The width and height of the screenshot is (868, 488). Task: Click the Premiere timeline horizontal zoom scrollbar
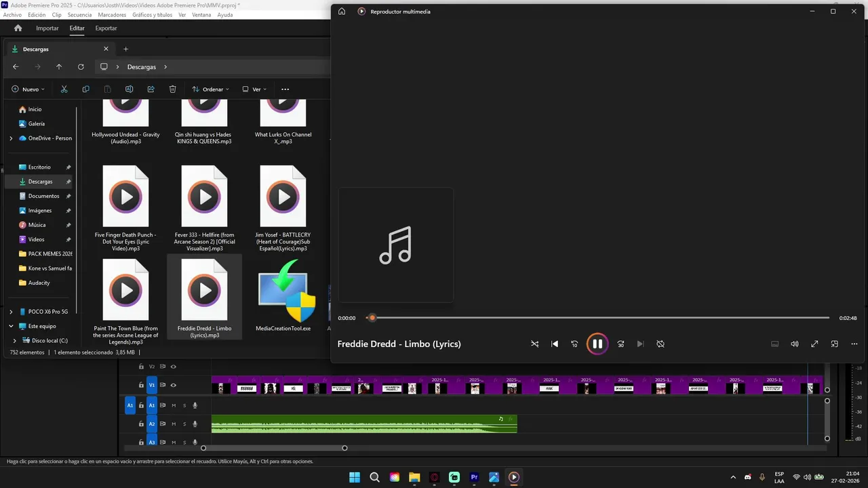click(274, 448)
